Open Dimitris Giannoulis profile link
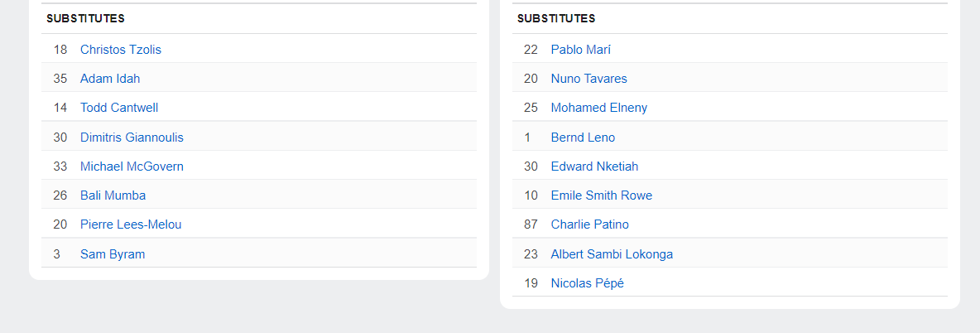 (x=132, y=138)
